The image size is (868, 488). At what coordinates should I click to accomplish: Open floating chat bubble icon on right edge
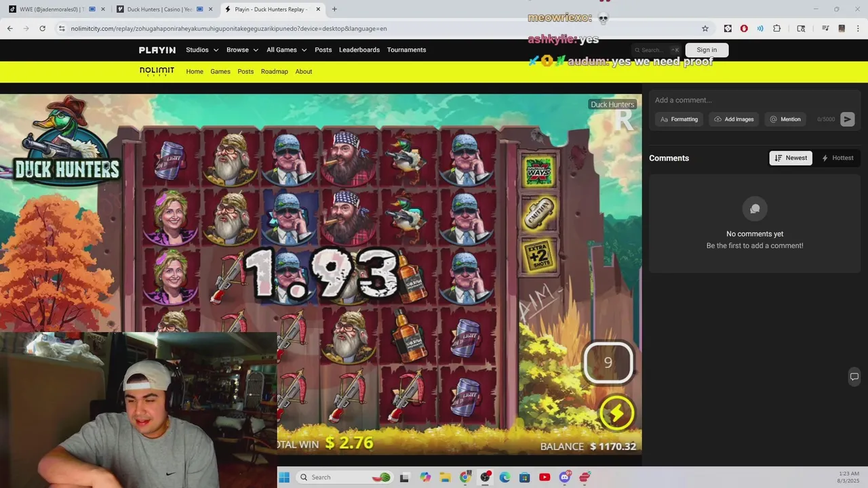tap(854, 377)
